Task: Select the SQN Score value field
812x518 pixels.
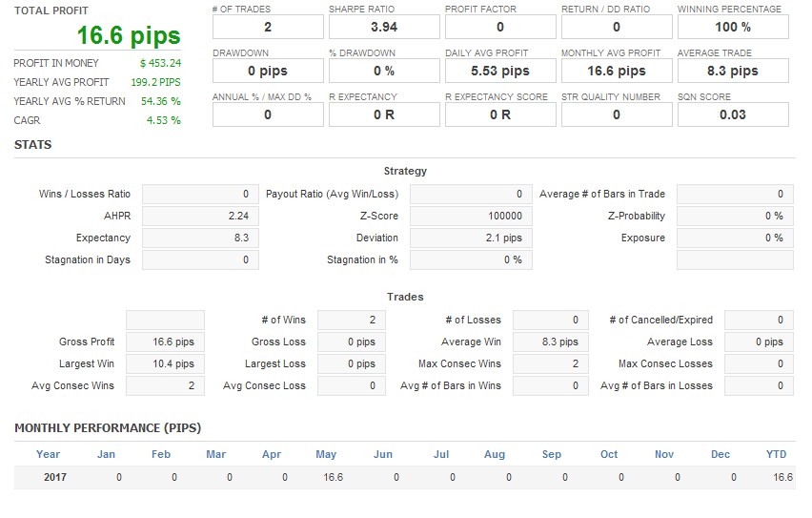Action: point(732,114)
